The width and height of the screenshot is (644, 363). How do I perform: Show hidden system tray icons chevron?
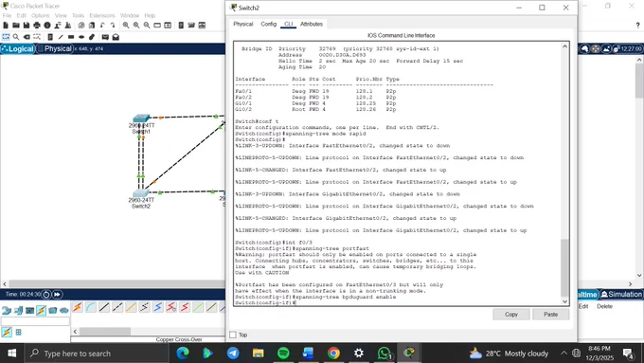563,354
